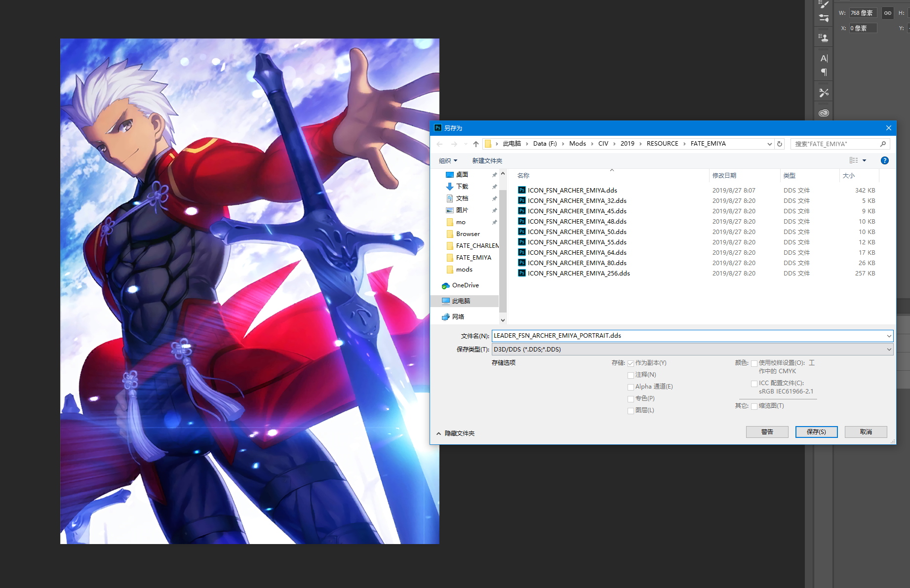Screen dimensions: 910x588
Task: Click the Pictures (图片) icon in the sidebar
Action: point(450,210)
